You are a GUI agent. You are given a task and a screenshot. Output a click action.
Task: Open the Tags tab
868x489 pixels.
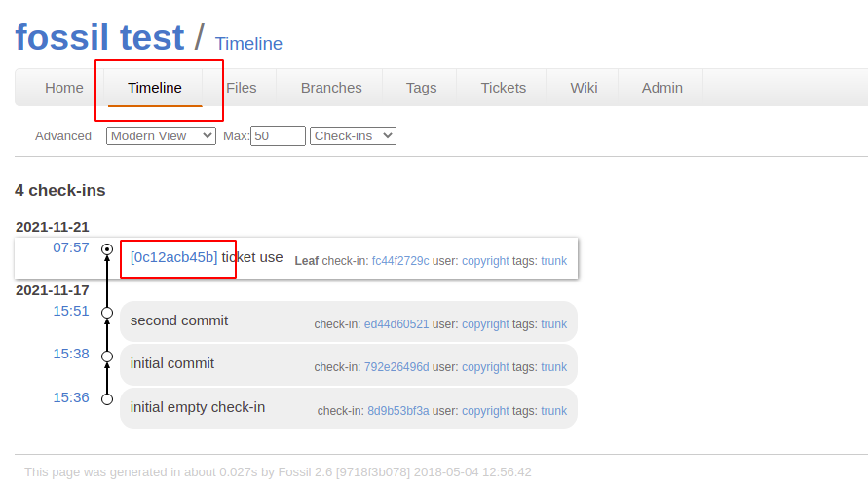point(421,88)
